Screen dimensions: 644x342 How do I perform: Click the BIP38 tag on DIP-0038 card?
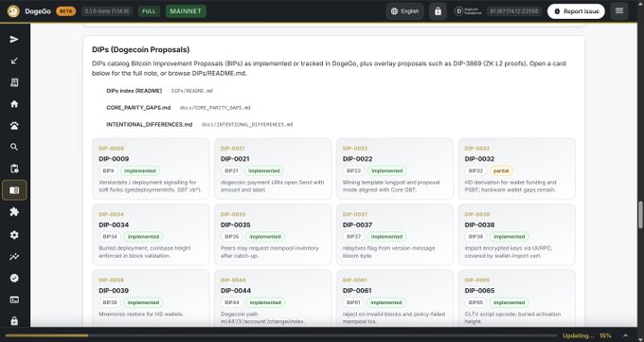(x=475, y=237)
